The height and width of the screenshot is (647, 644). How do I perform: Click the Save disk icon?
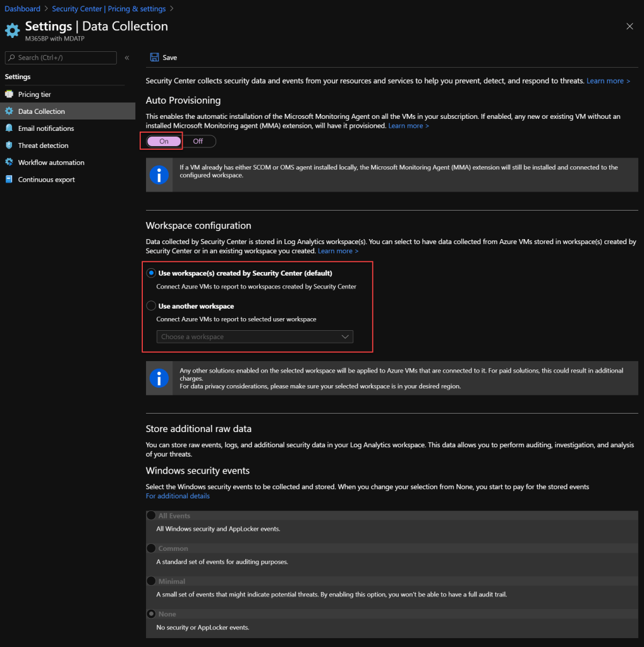pos(154,58)
